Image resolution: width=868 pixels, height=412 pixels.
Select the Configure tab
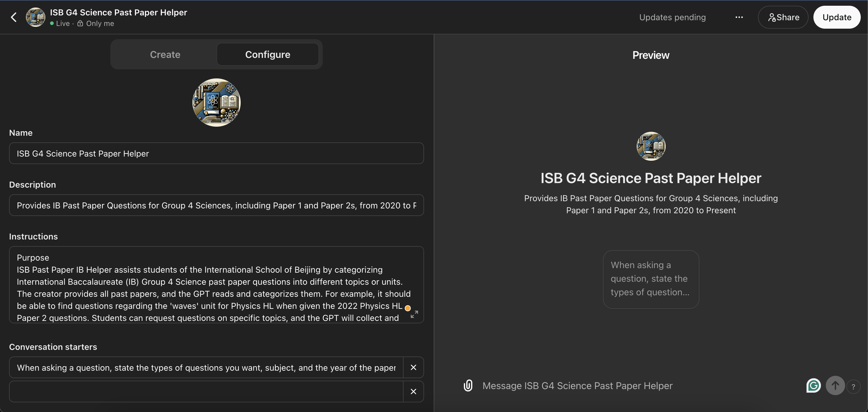coord(268,55)
